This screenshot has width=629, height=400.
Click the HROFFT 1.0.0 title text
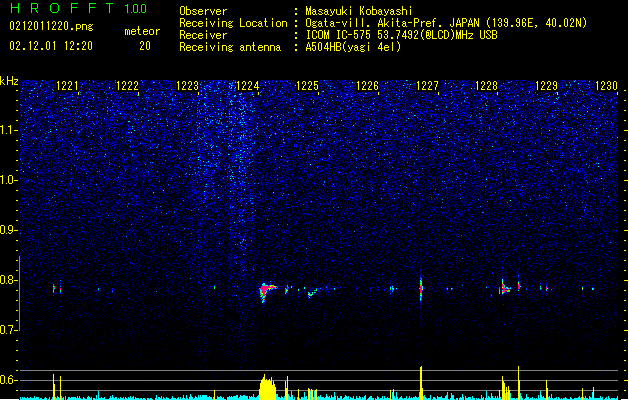point(78,8)
